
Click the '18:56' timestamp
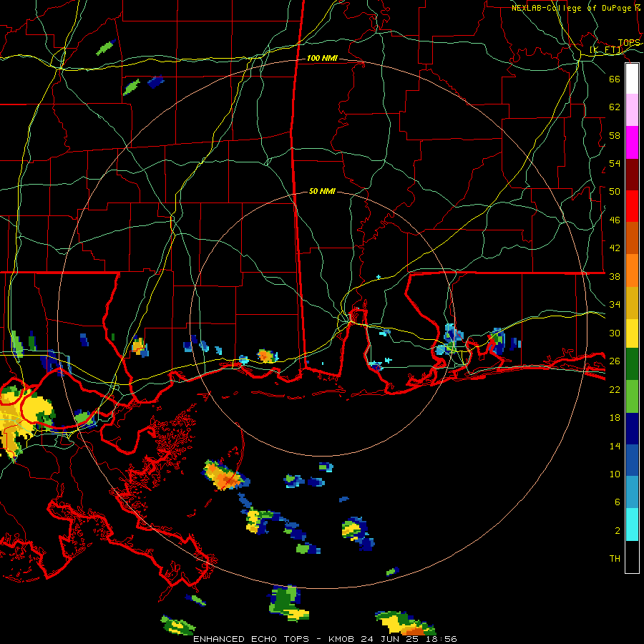441,639
